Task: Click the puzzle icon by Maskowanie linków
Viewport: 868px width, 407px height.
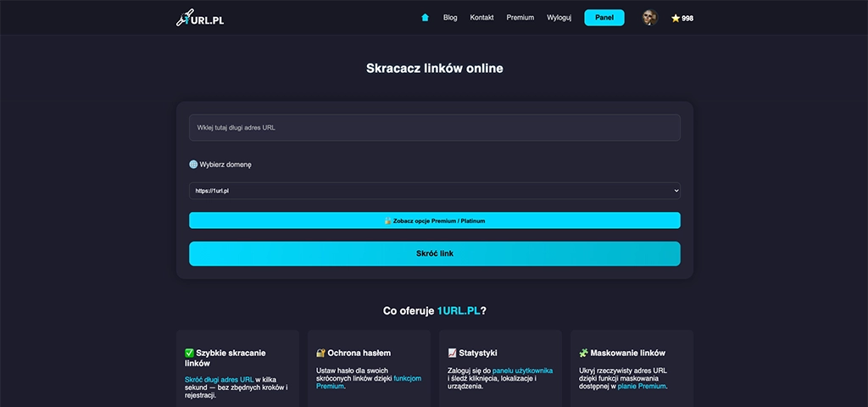Action: click(x=583, y=353)
